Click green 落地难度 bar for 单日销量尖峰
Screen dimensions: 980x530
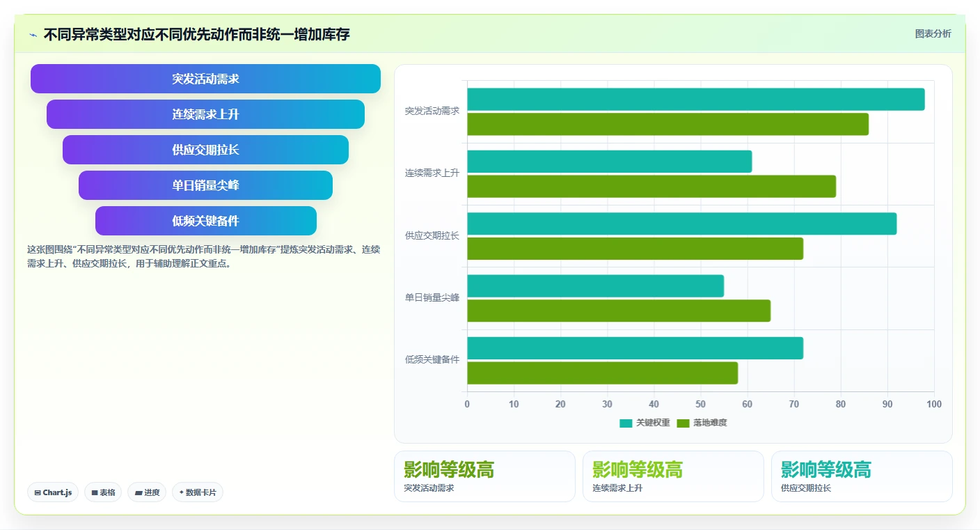point(619,311)
